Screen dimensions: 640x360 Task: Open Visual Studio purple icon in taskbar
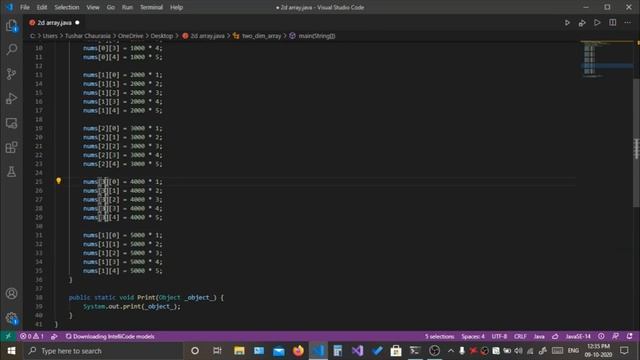pyautogui.click(x=358, y=351)
